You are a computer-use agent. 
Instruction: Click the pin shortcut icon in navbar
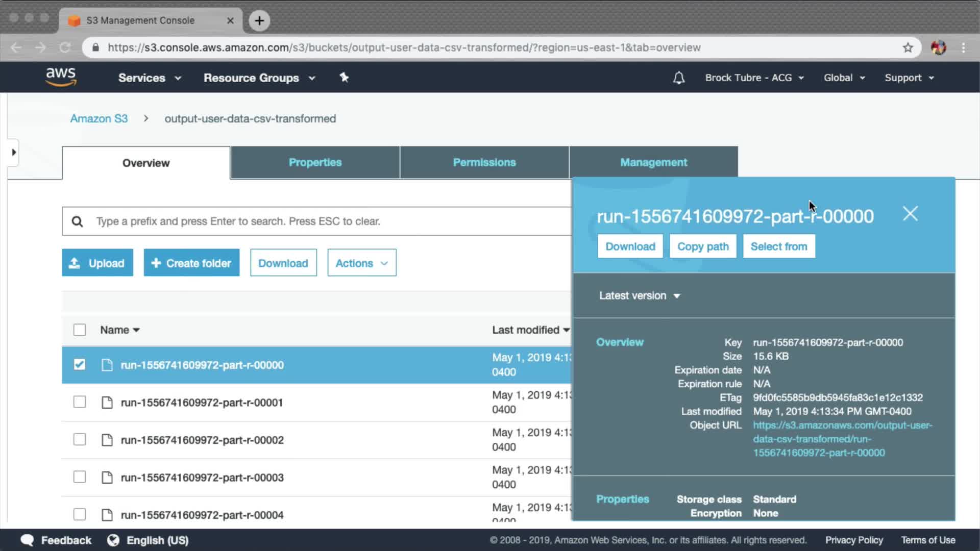point(344,78)
